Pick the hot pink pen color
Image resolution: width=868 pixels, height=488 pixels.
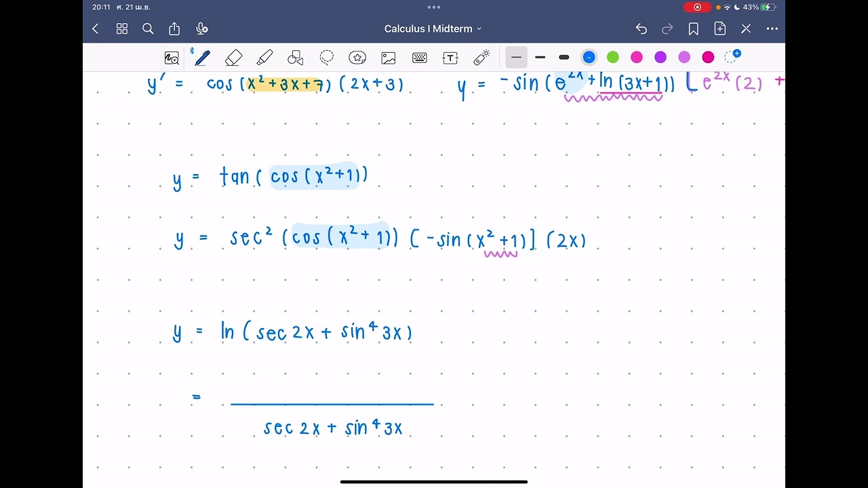637,58
